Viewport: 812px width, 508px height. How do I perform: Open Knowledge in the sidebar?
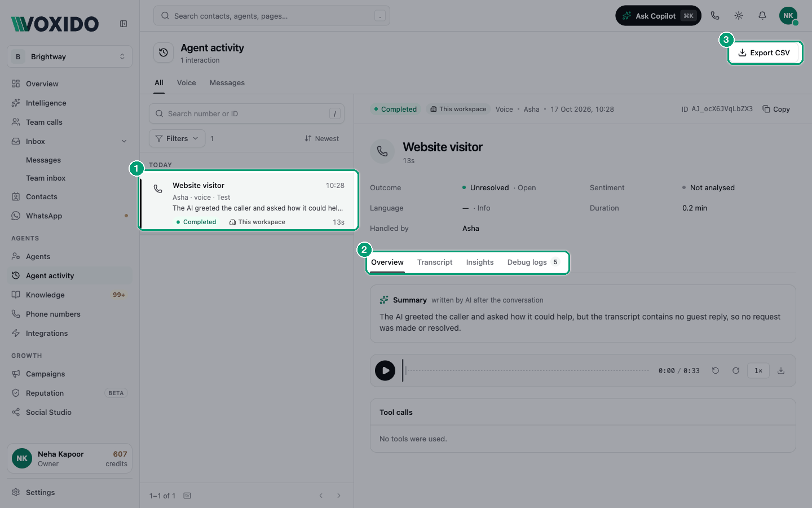tap(70, 295)
